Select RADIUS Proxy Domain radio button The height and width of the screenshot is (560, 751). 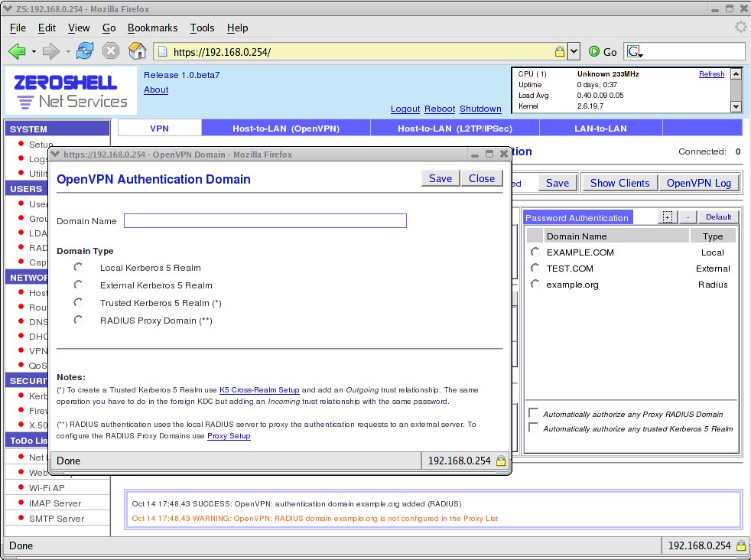pos(78,320)
